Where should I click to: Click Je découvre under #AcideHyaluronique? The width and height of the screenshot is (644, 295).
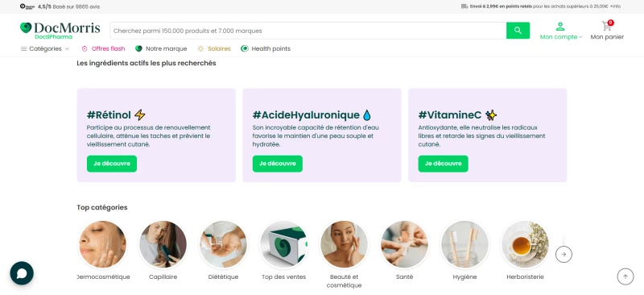(x=277, y=164)
